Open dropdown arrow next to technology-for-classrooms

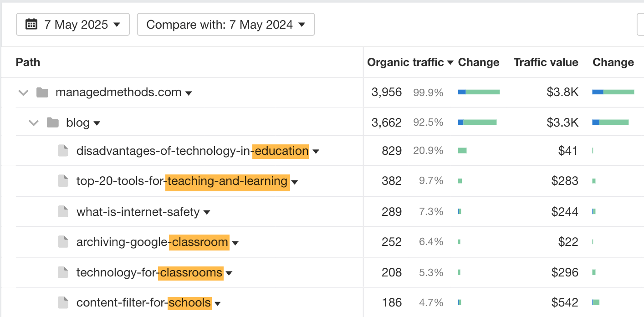click(x=229, y=273)
